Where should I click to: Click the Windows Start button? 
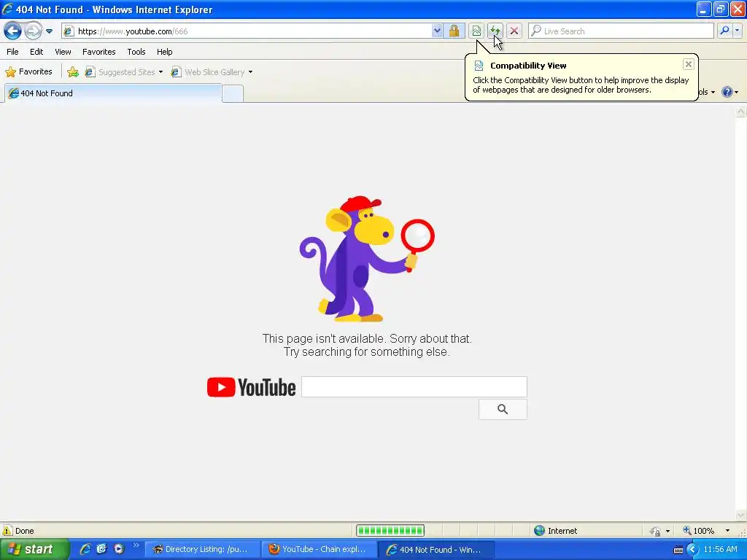(x=34, y=550)
